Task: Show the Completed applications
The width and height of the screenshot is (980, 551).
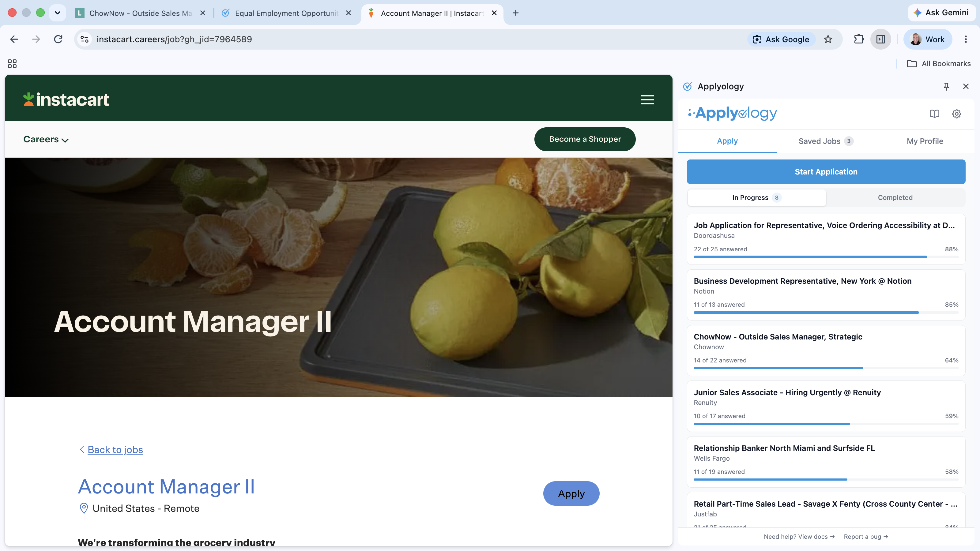Action: pyautogui.click(x=895, y=197)
